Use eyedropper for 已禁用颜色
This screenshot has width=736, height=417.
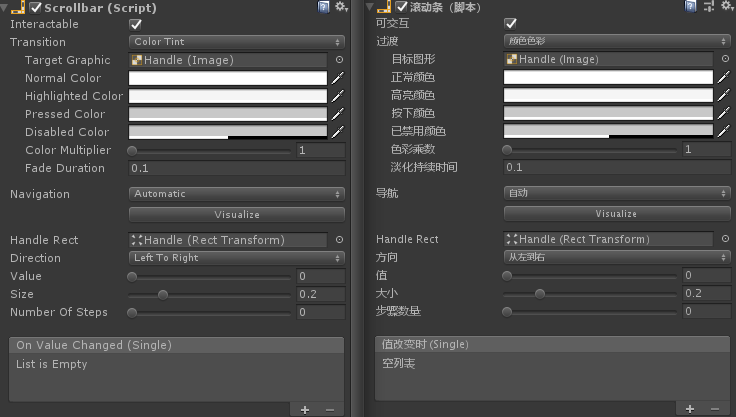pos(724,131)
